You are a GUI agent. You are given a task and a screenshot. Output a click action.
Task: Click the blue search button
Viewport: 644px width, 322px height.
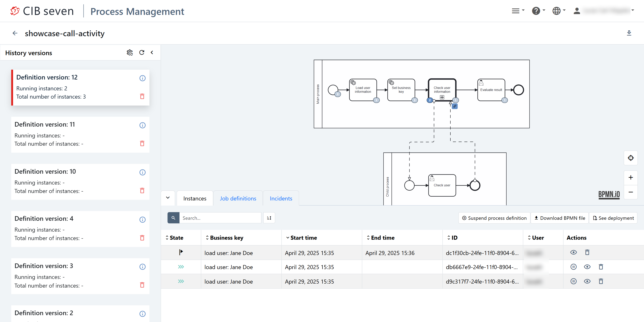coord(173,218)
